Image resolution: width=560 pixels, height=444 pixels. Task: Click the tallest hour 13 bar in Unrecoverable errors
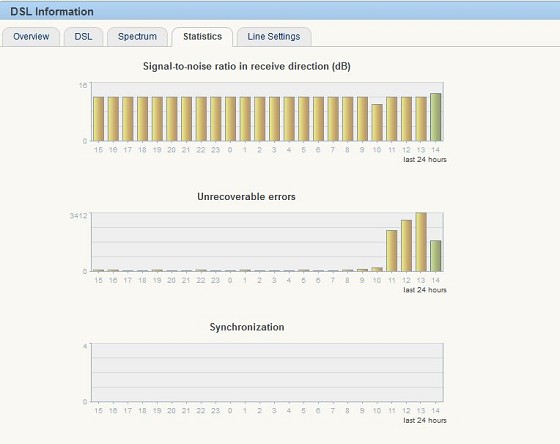pyautogui.click(x=421, y=242)
